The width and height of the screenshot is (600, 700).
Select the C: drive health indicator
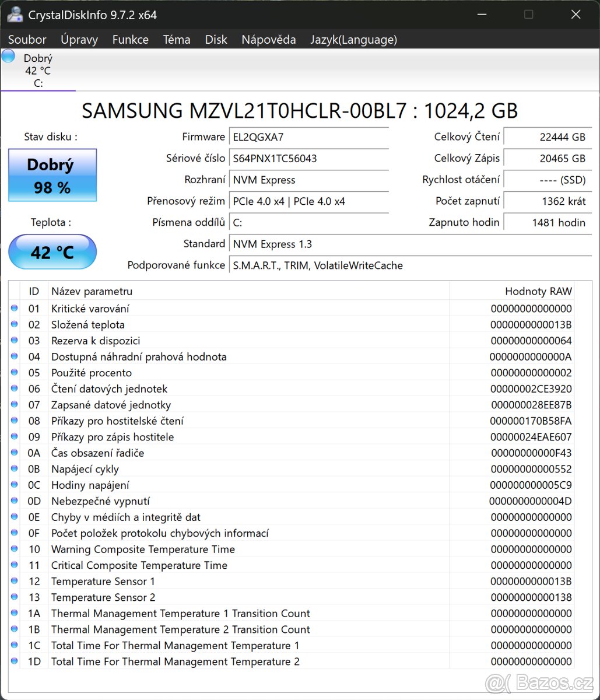[x=38, y=69]
